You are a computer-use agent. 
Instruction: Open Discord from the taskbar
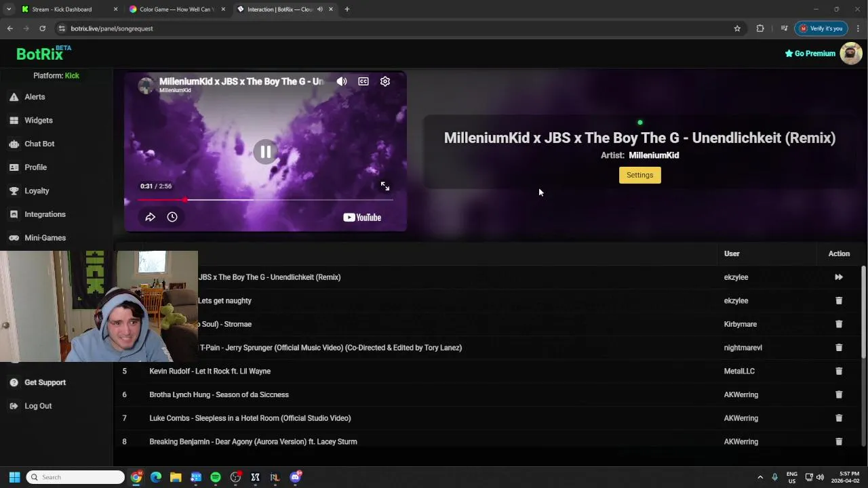295,477
